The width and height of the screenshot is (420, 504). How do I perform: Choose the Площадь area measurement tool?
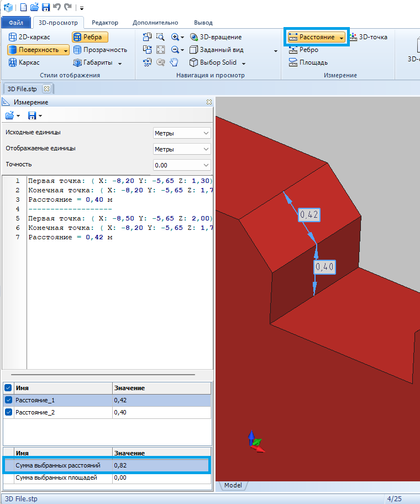(x=308, y=62)
